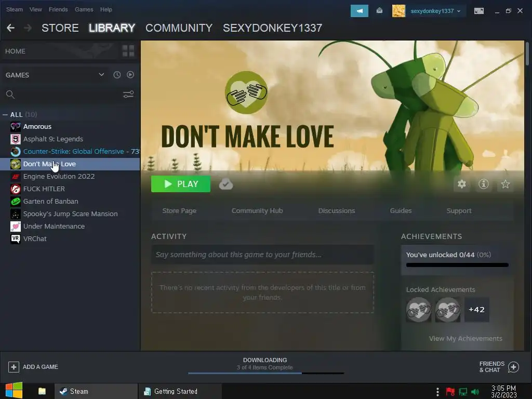This screenshot has height=399, width=532.
Task: Select Counter-Strike: Global Offensive entry
Action: (70, 151)
